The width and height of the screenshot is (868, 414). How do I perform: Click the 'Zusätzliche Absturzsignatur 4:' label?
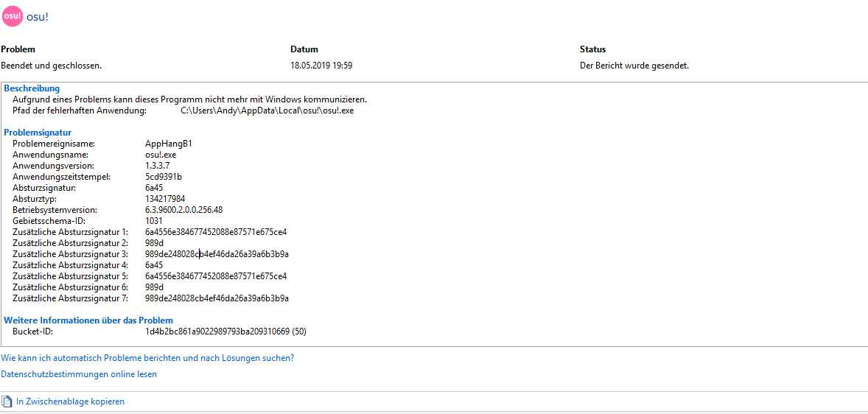(x=70, y=265)
